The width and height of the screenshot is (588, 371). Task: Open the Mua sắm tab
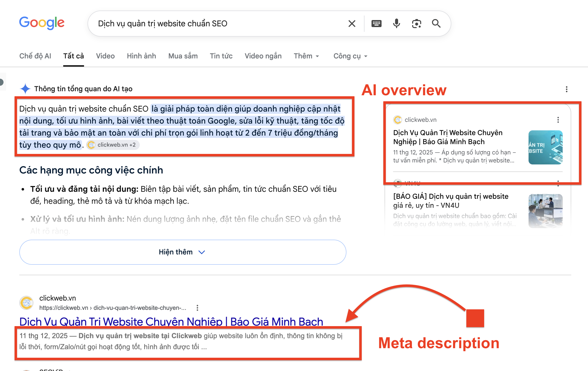[x=183, y=56]
